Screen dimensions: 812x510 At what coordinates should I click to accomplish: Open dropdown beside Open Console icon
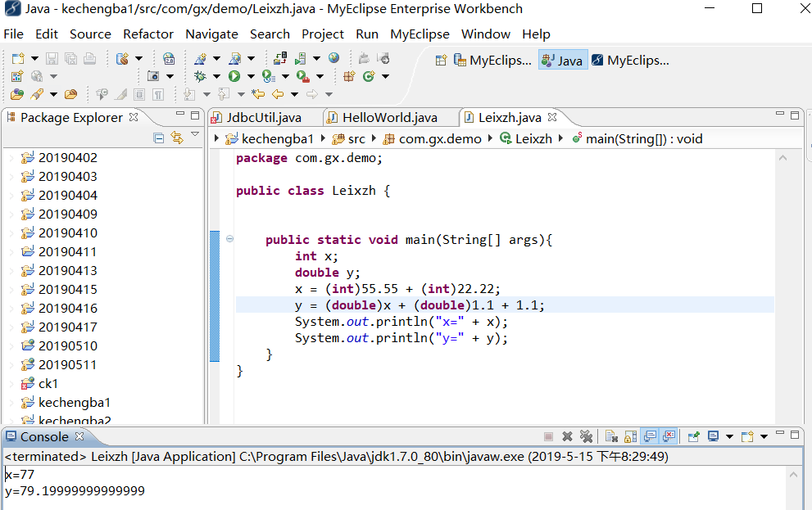coord(764,436)
